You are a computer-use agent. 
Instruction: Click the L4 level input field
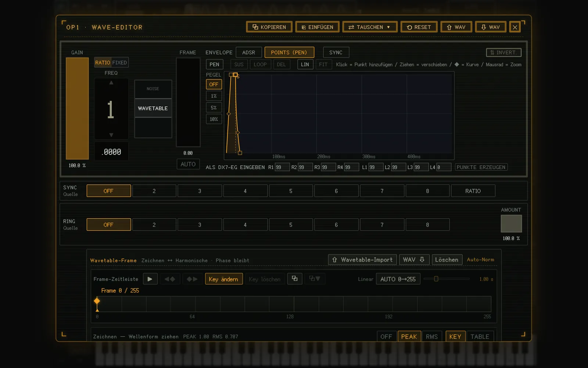click(444, 167)
